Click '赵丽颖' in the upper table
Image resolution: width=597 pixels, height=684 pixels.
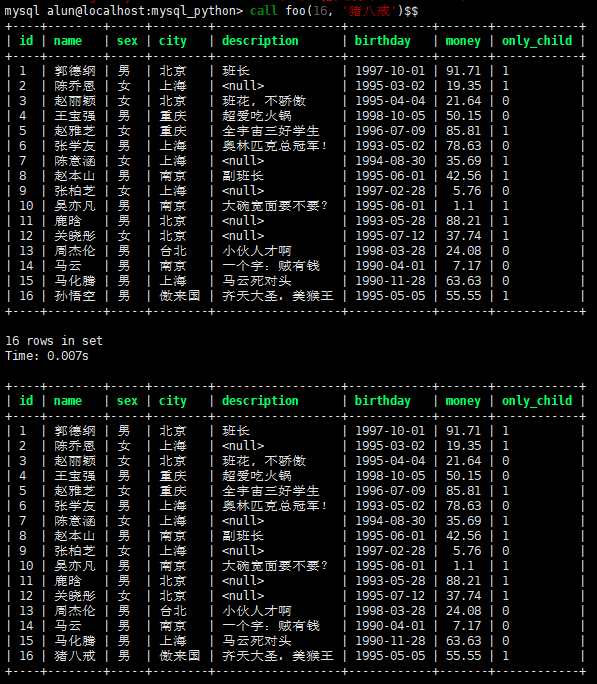tap(75, 101)
